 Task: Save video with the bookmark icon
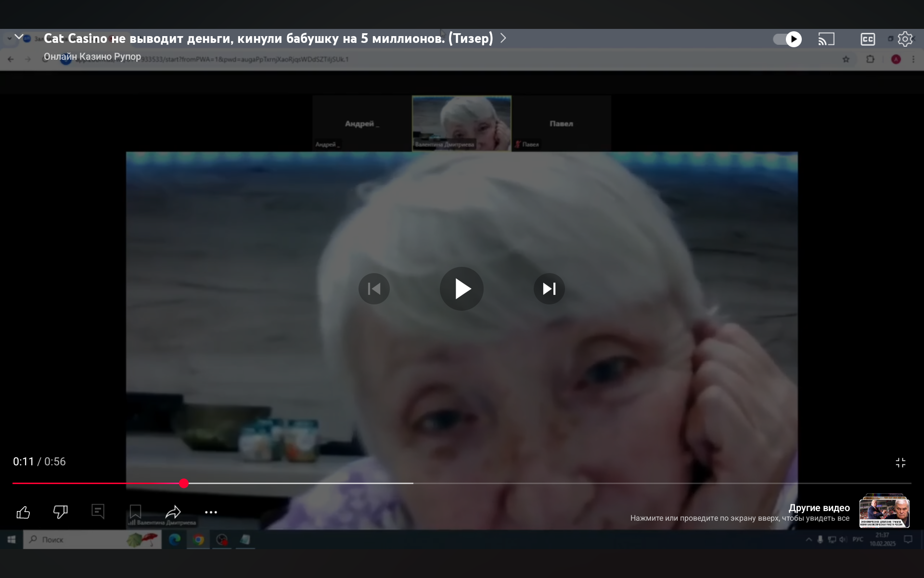pos(135,512)
